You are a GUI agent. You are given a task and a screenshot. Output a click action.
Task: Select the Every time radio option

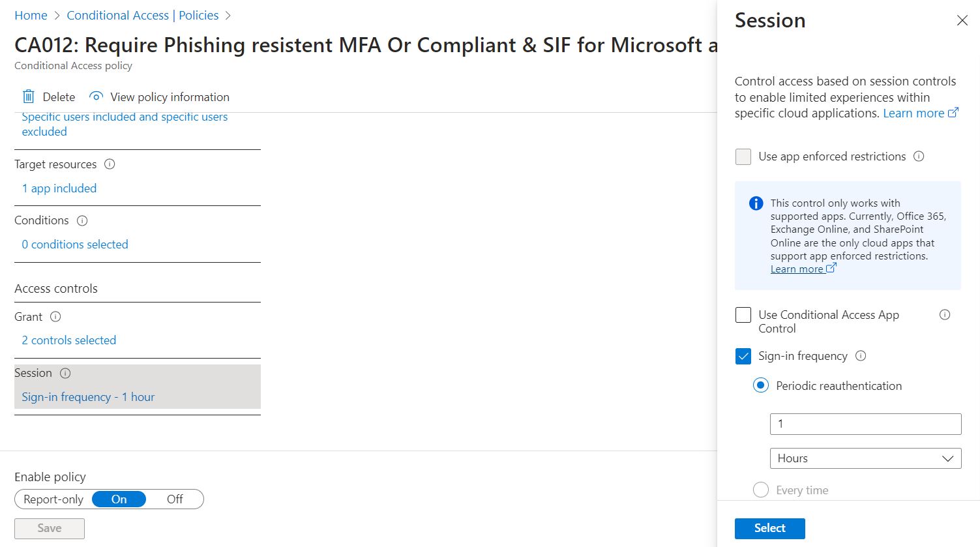(x=761, y=490)
